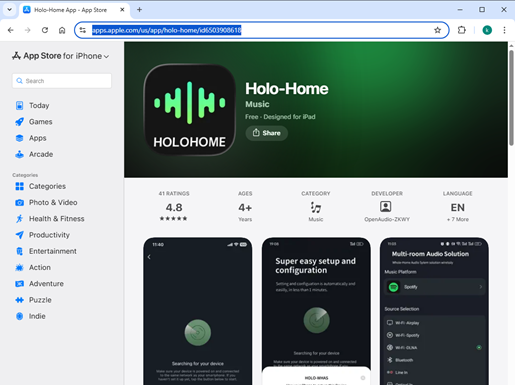Click the Health & Fitness runner icon

(20, 219)
